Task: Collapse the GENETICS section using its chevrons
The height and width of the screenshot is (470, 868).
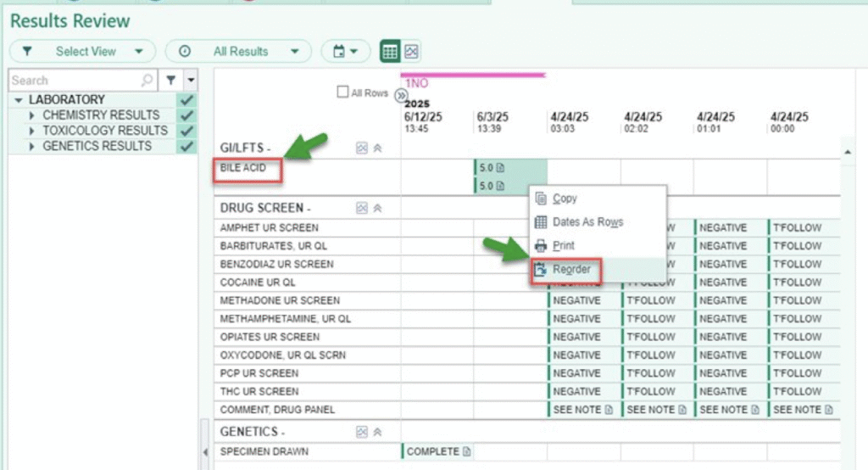Action: pyautogui.click(x=377, y=432)
